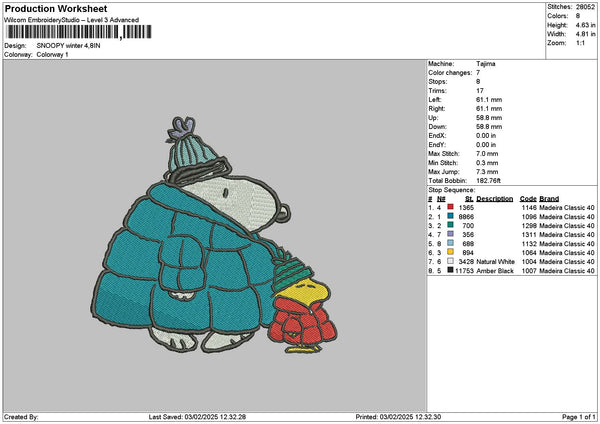Click the 'Created By:' footer label
600x424 pixels.
click(x=21, y=417)
